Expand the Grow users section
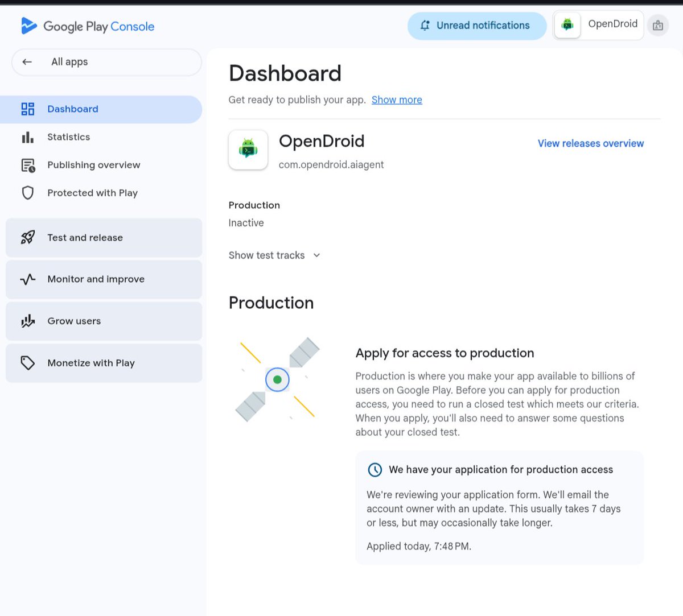 coord(104,321)
